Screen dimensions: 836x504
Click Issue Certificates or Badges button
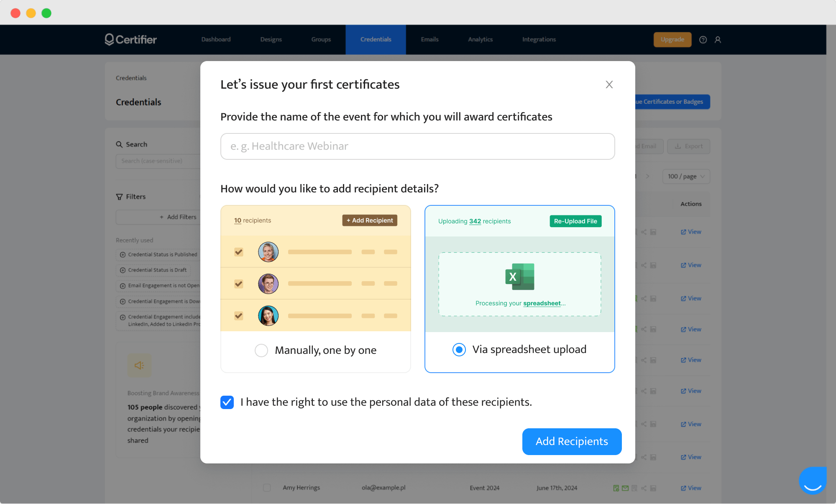[672, 102]
